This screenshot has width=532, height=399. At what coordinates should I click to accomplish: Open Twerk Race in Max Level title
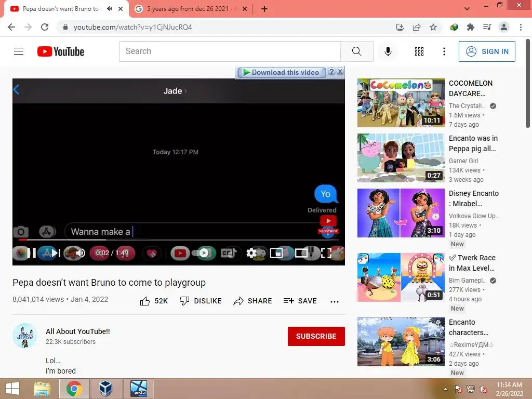pos(472,262)
